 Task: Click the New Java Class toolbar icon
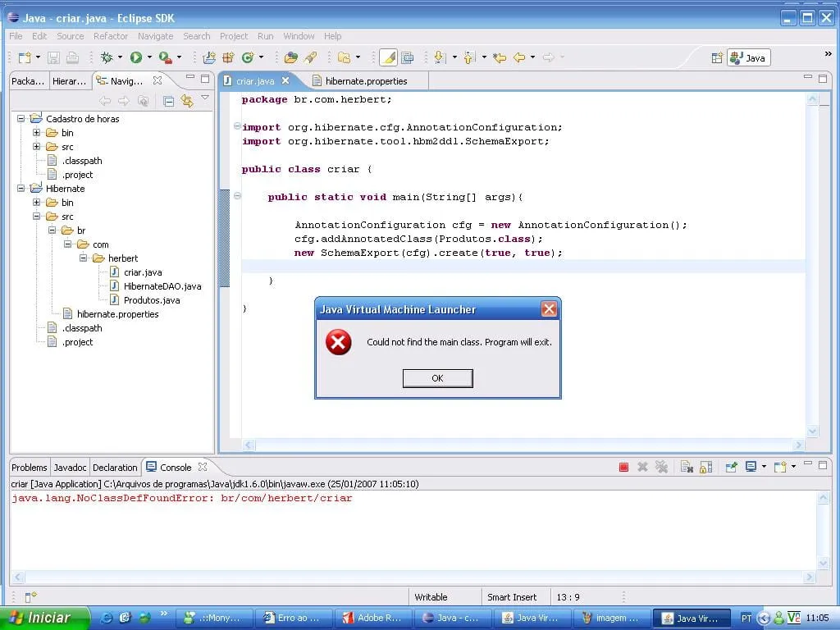click(x=247, y=57)
